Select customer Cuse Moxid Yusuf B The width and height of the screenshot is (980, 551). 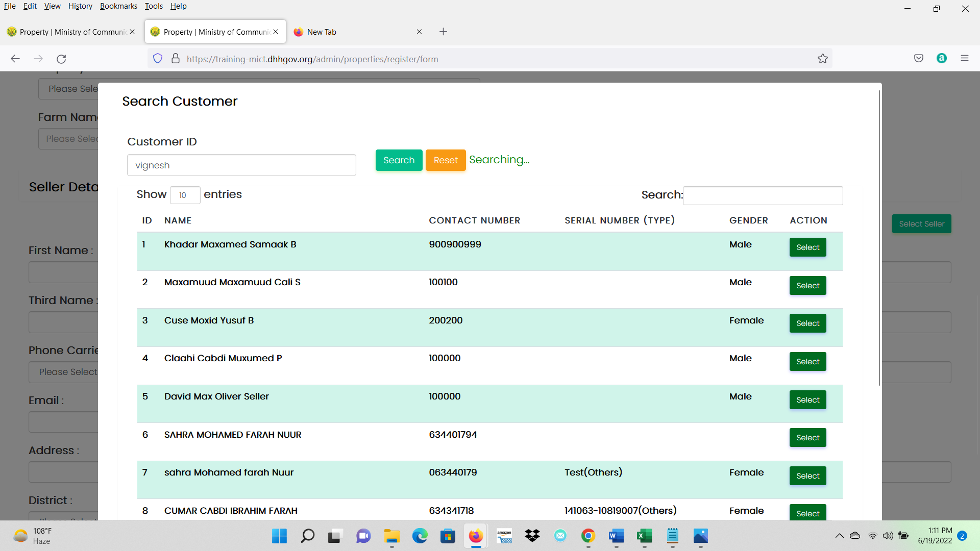(807, 323)
